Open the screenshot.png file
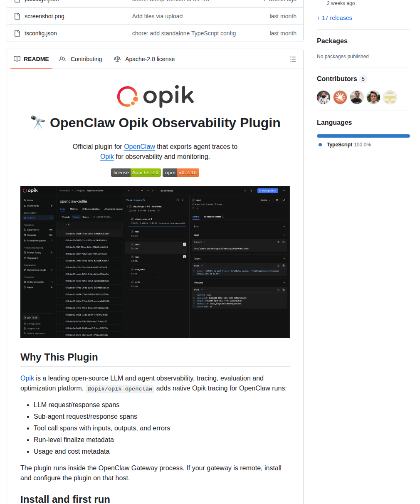Viewport: 420px width, 504px height. (x=44, y=16)
